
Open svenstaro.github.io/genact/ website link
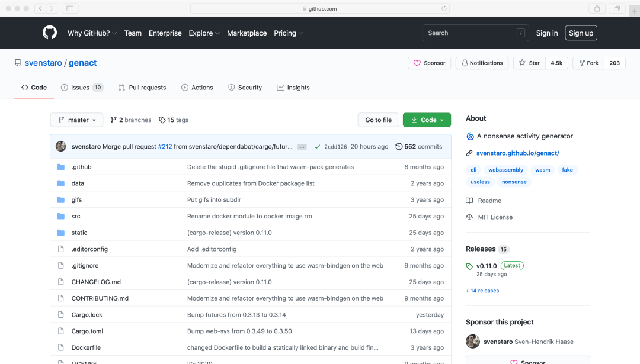517,153
